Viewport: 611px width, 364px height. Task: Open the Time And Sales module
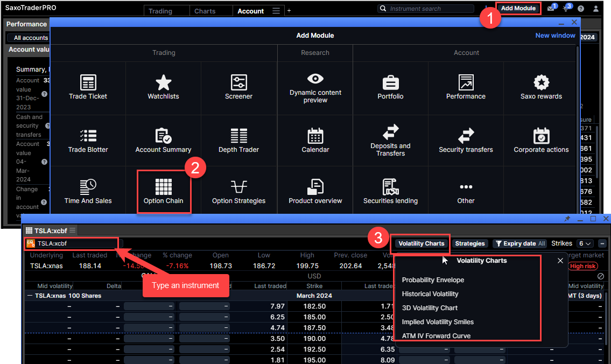[88, 191]
